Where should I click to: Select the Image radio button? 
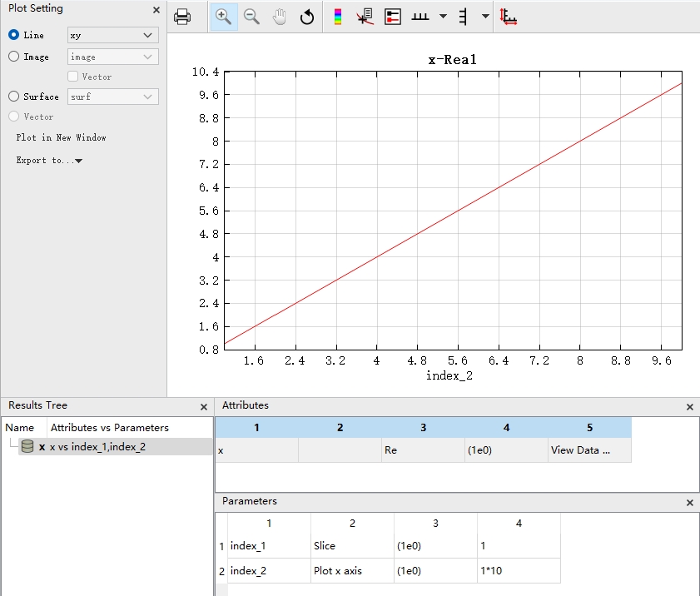click(x=14, y=57)
